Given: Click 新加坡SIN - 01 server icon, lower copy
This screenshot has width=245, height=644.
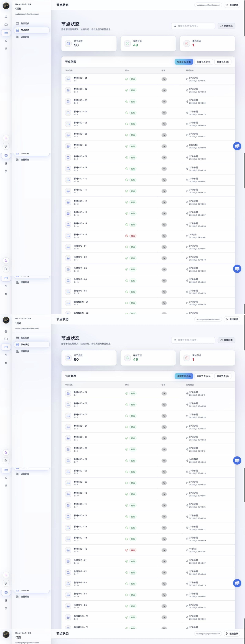Looking at the screenshot, I should pos(68,617).
